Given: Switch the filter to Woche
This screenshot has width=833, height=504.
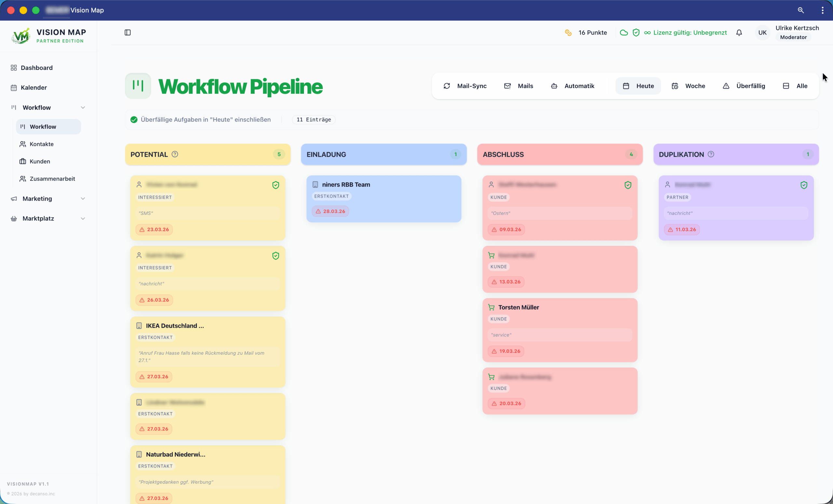Looking at the screenshot, I should click(688, 86).
